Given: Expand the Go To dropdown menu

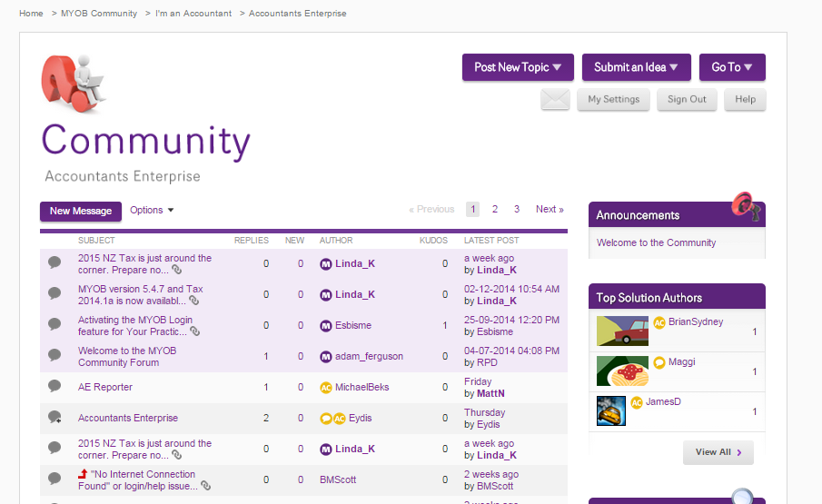Looking at the screenshot, I should (732, 67).
